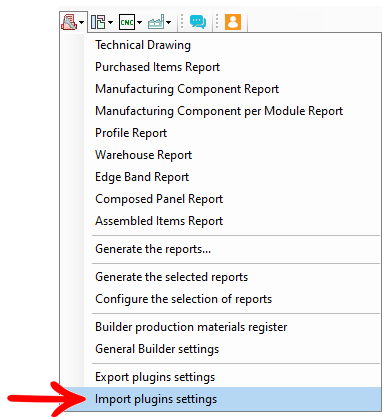Open the panel layout toolbar icon

[x=98, y=22]
